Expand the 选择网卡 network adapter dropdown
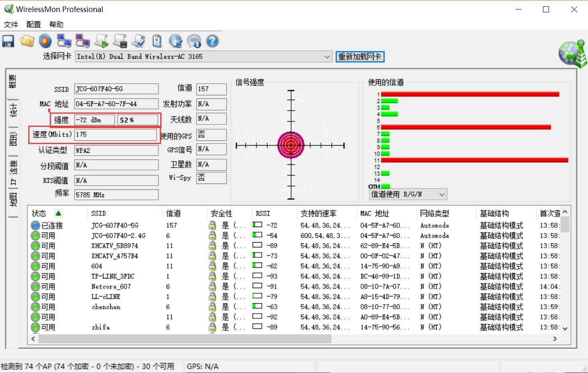This screenshot has width=588, height=373. [x=327, y=57]
